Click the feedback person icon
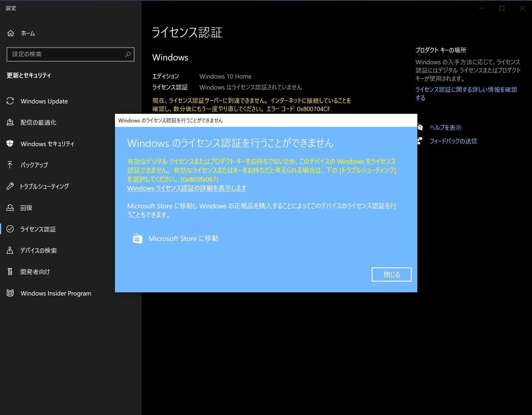Viewport: 532px width, 415px height. pos(420,141)
